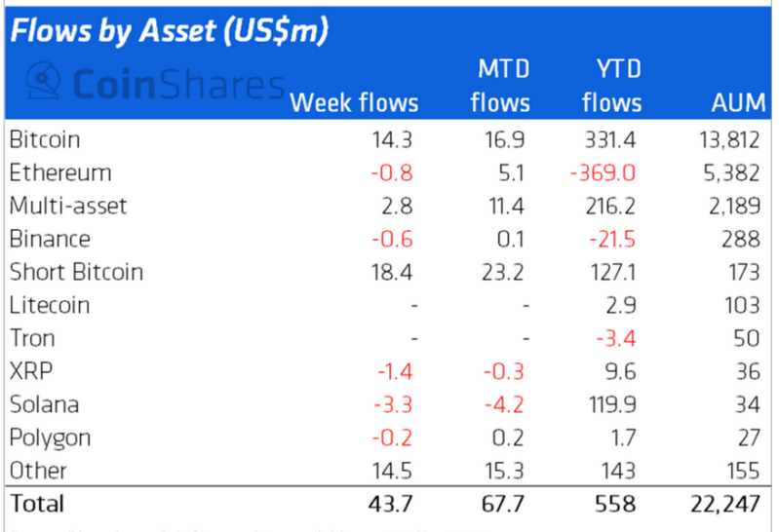The width and height of the screenshot is (779, 532).
Task: Select Ethereum YTD value -369.0
Action: [603, 173]
